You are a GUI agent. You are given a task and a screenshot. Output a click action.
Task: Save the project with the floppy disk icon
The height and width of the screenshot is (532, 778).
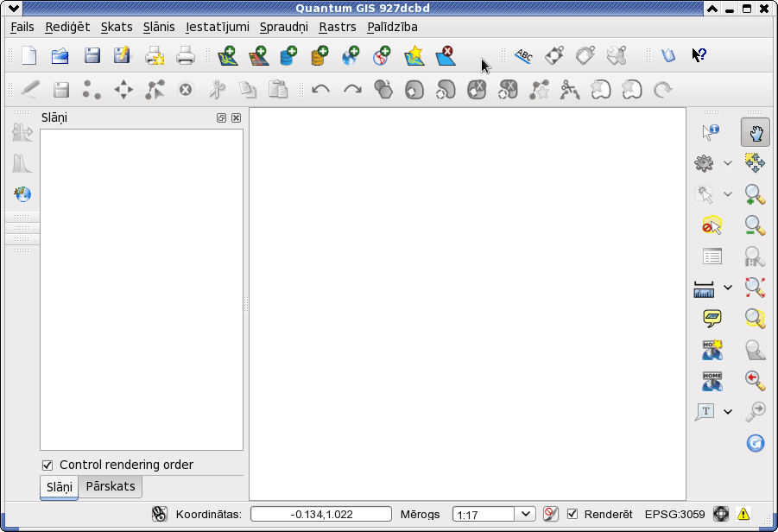[92, 55]
